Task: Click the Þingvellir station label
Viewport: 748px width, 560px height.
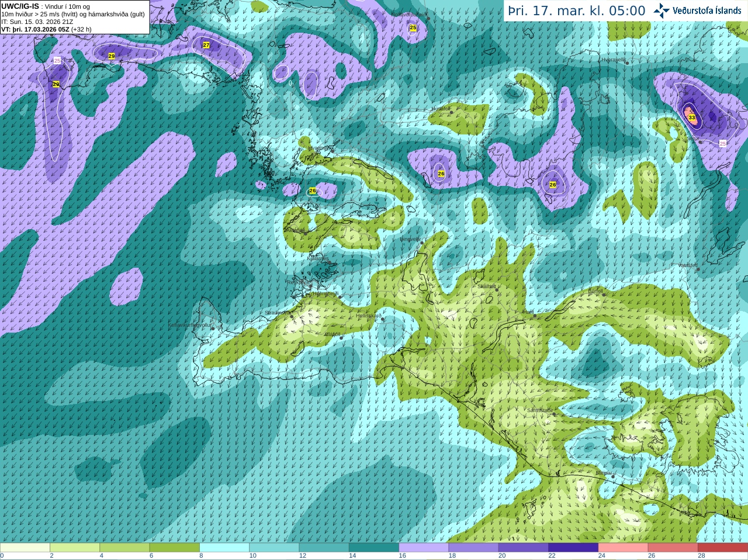Action: pyautogui.click(x=410, y=238)
